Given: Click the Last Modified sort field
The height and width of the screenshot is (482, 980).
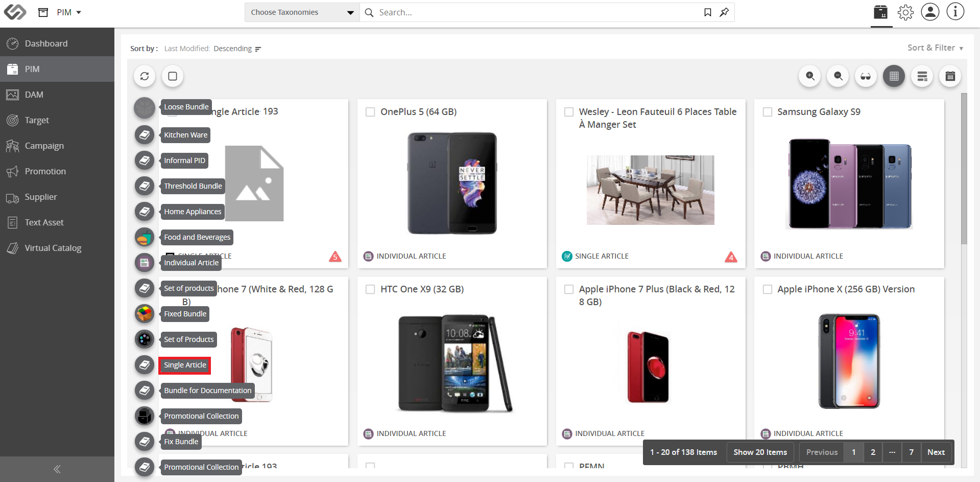Looking at the screenshot, I should click(187, 49).
